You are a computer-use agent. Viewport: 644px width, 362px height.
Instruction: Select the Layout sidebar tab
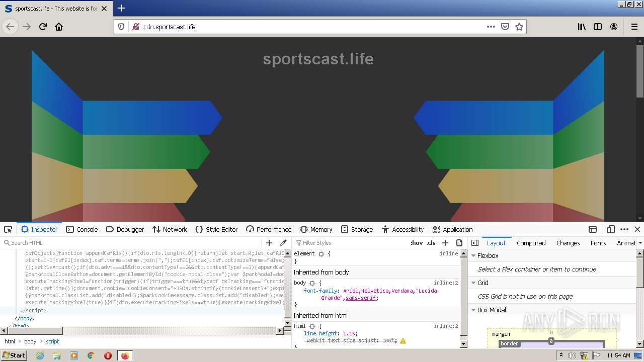(496, 243)
